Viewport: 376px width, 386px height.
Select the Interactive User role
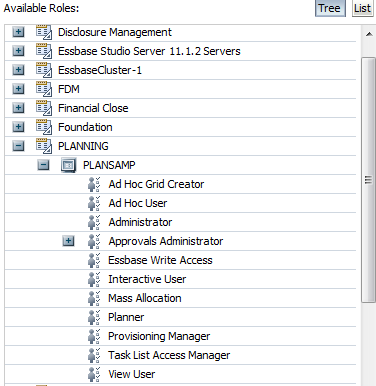pos(147,279)
